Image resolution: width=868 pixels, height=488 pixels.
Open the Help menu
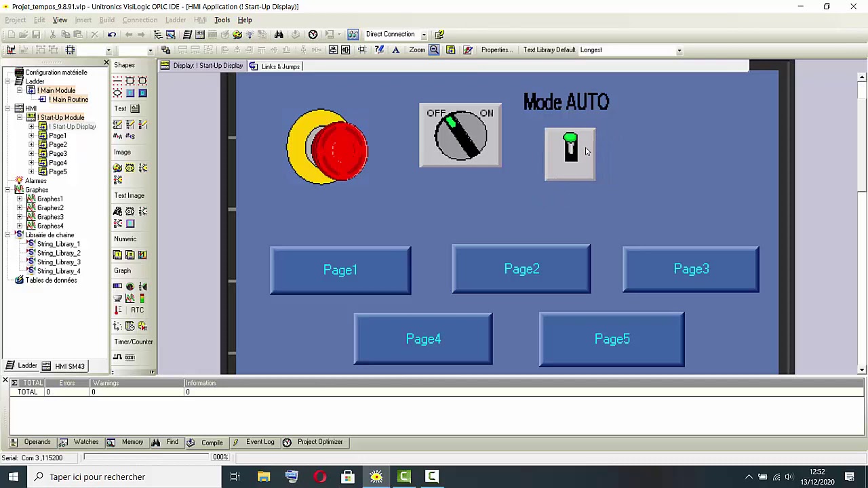pyautogui.click(x=245, y=20)
